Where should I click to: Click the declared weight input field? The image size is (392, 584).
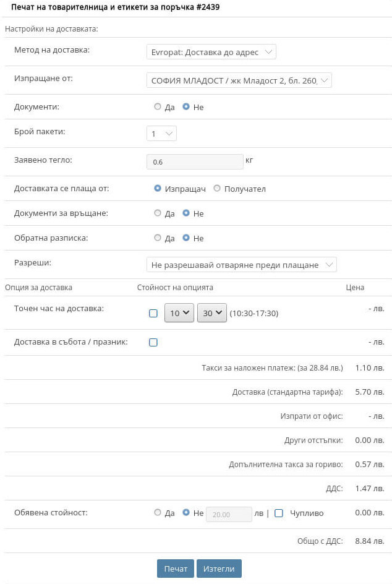coord(195,161)
